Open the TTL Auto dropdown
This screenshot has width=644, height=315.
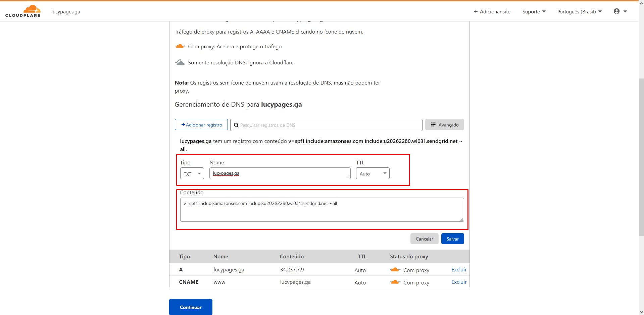click(373, 173)
